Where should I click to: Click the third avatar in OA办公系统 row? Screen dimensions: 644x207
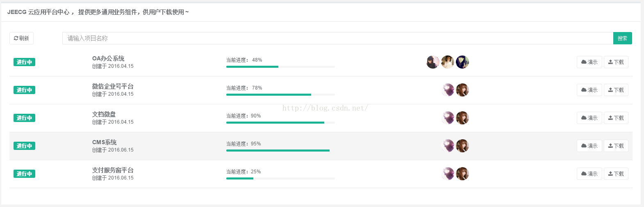[x=462, y=62]
